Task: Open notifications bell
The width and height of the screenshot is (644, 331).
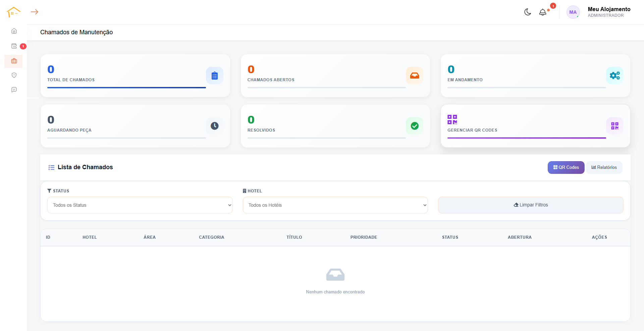Action: point(543,12)
